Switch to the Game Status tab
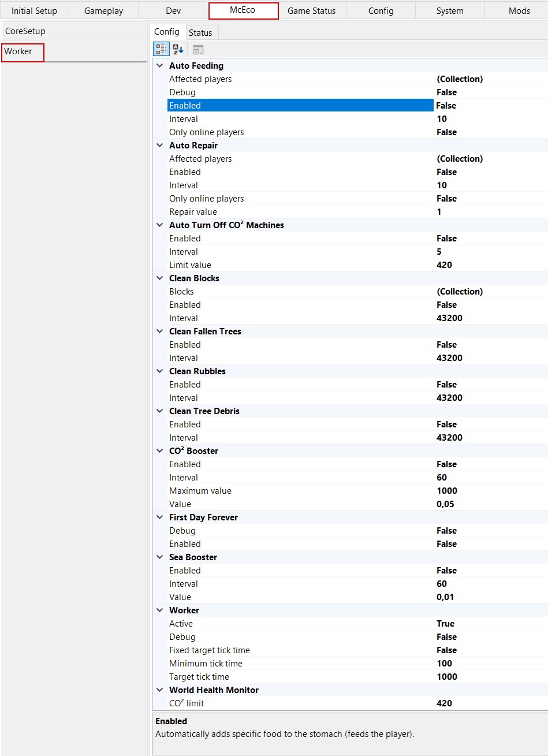 tap(311, 10)
